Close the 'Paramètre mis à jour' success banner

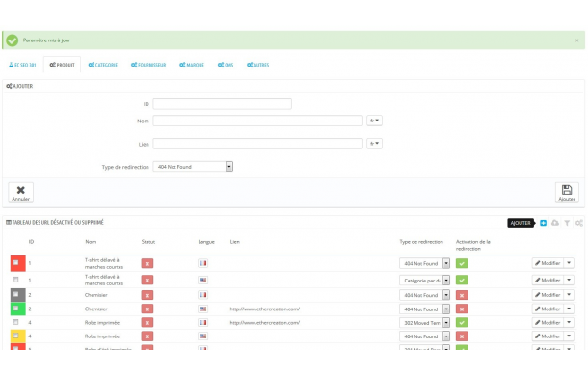click(576, 40)
